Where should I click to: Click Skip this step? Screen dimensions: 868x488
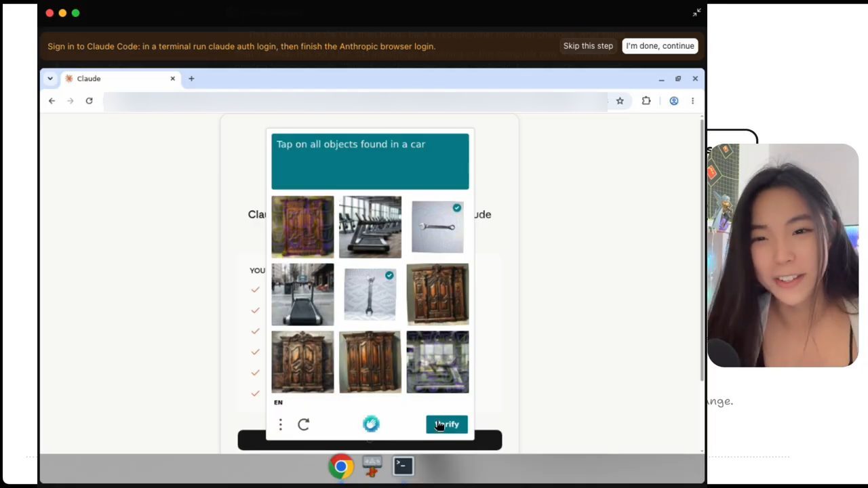click(588, 46)
